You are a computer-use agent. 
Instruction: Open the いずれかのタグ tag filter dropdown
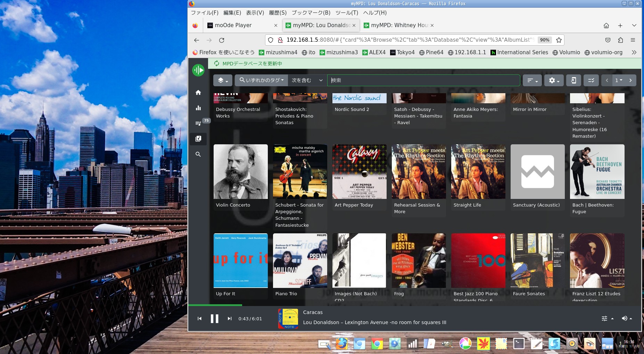(x=261, y=80)
